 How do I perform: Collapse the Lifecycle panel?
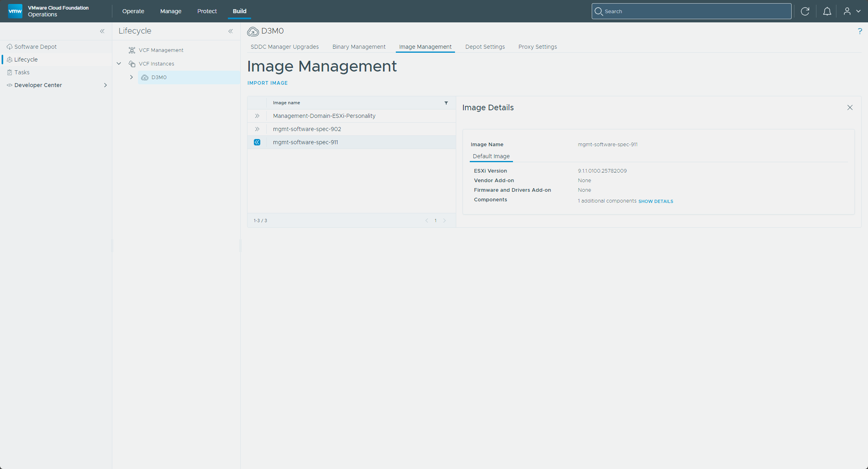click(x=231, y=31)
